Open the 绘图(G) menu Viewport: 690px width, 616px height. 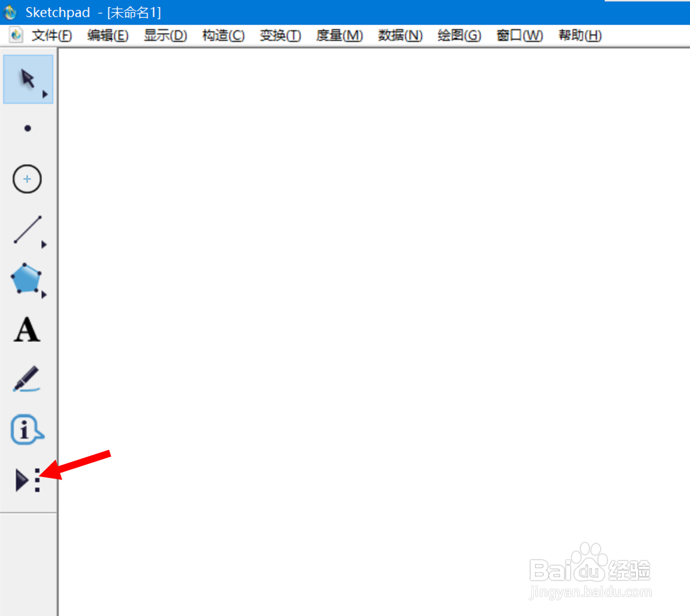click(x=459, y=36)
